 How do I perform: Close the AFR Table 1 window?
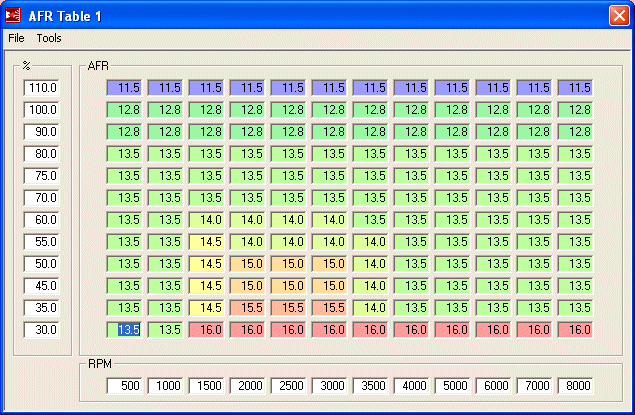618,16
